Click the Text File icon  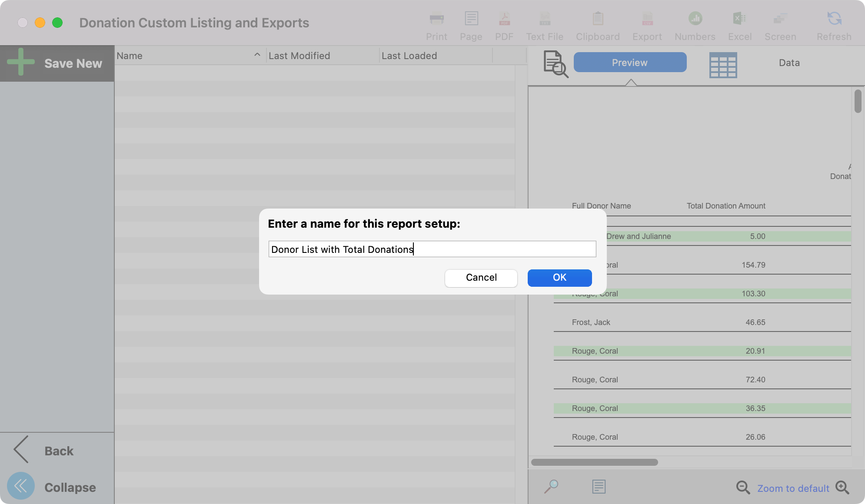[545, 19]
